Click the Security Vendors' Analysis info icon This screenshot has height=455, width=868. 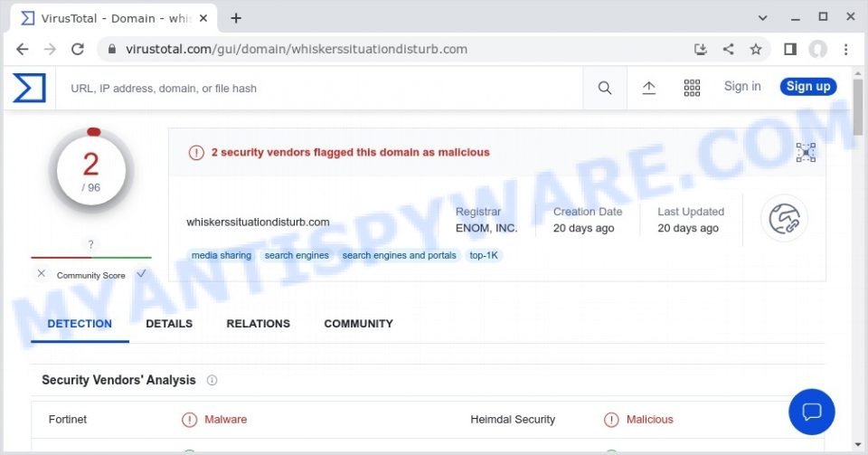[212, 380]
